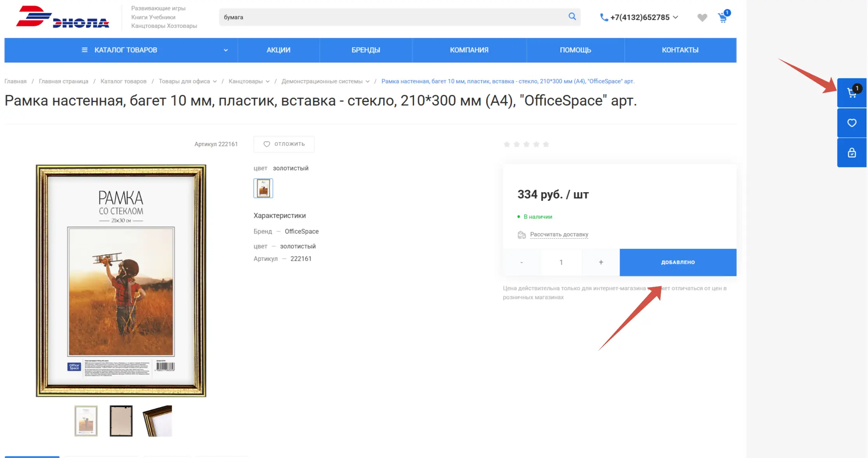Open the floating sidebar wishlist heart

tap(852, 123)
